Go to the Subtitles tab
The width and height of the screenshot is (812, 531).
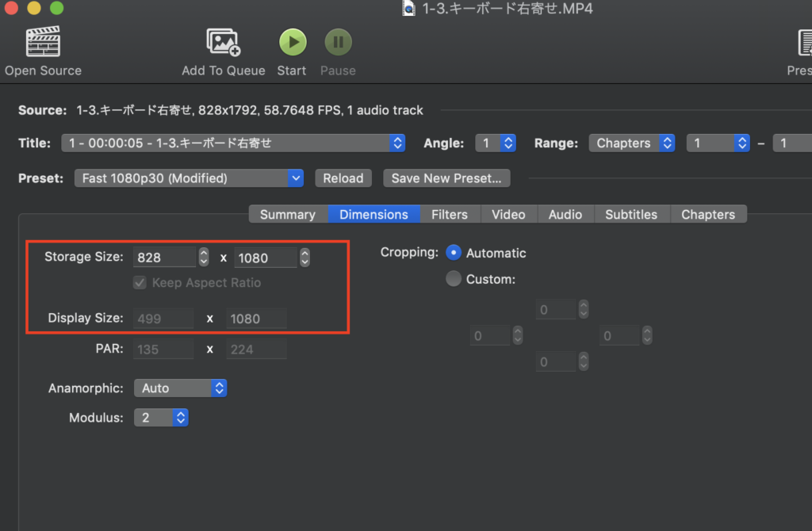(x=631, y=214)
